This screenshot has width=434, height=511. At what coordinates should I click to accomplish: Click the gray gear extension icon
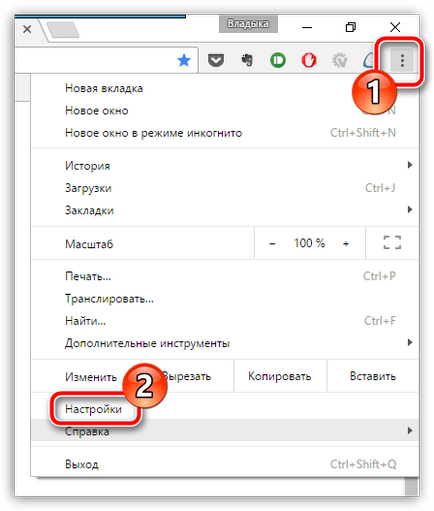340,60
